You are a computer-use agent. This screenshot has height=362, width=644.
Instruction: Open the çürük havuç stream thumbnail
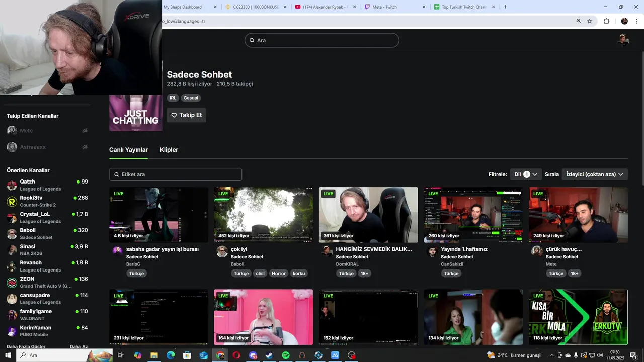click(x=578, y=215)
